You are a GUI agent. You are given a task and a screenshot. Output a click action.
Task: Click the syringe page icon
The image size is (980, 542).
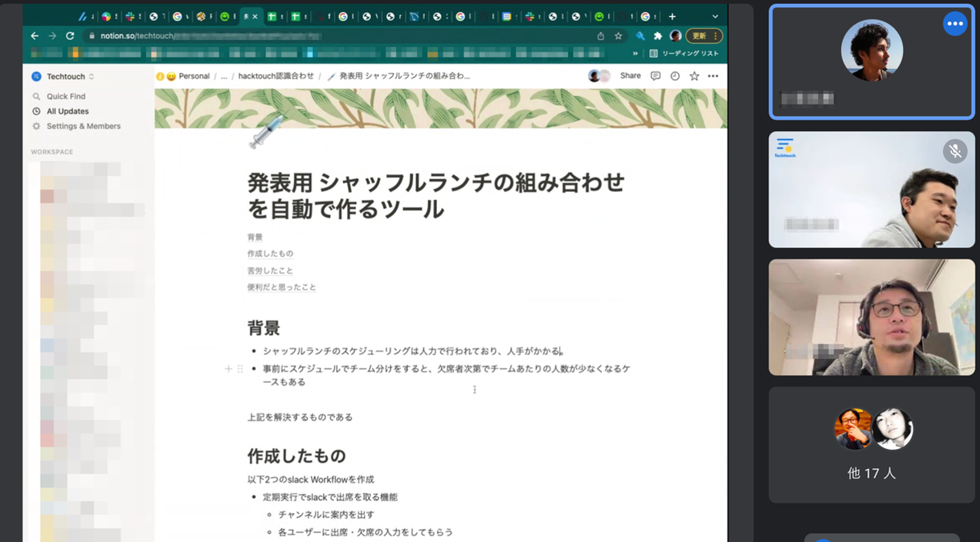[x=266, y=131]
